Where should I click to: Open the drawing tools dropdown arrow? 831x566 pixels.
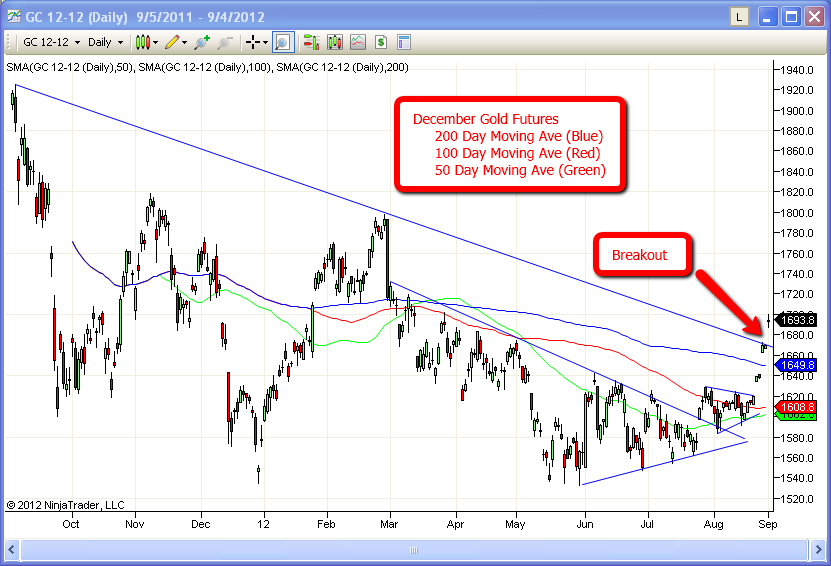click(x=186, y=42)
